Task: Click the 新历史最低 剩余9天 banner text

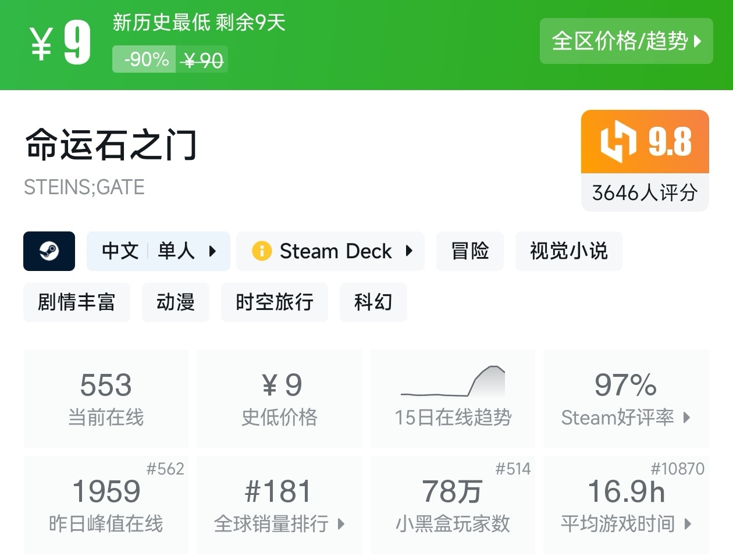Action: point(199,23)
